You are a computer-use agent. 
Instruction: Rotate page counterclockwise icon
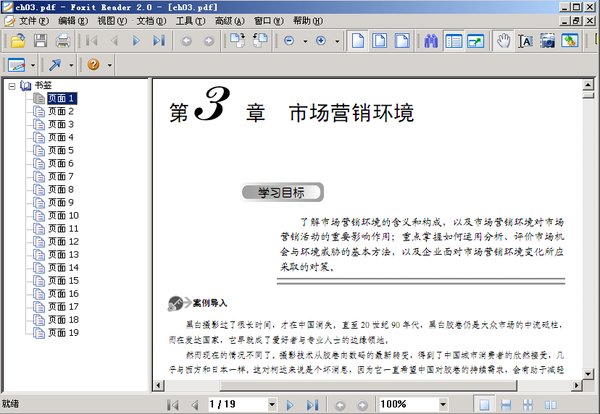tap(260, 40)
